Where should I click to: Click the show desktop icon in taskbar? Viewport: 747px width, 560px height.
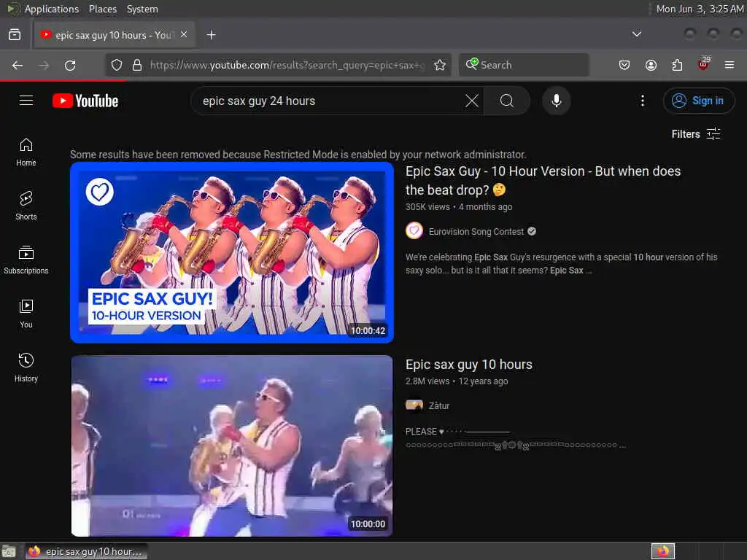(9, 551)
